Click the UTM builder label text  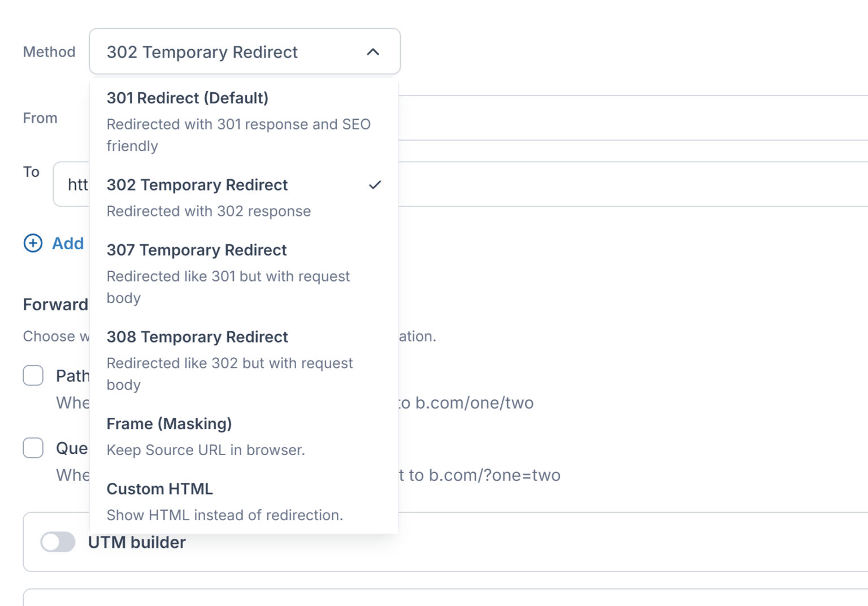point(137,542)
